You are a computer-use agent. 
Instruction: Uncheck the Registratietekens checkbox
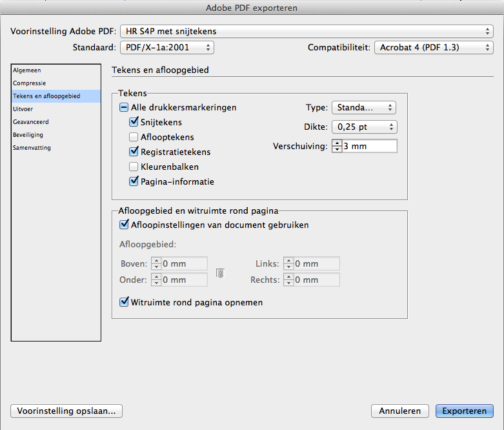(x=134, y=152)
